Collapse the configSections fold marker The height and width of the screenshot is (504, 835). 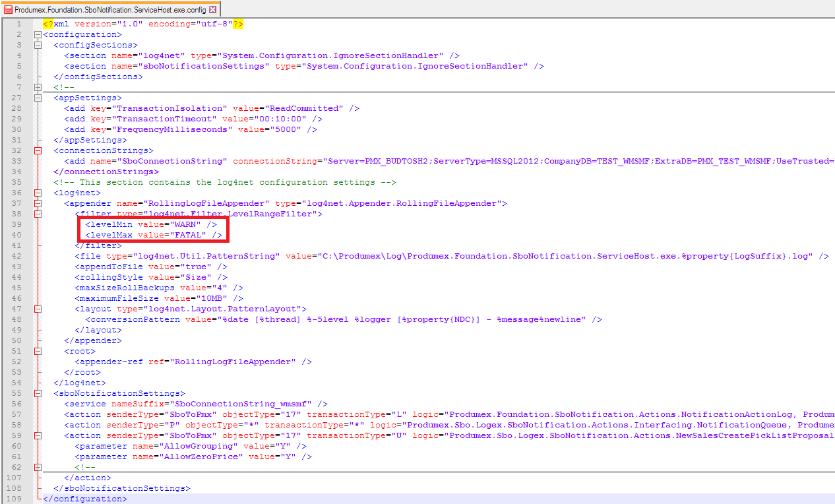[x=38, y=45]
